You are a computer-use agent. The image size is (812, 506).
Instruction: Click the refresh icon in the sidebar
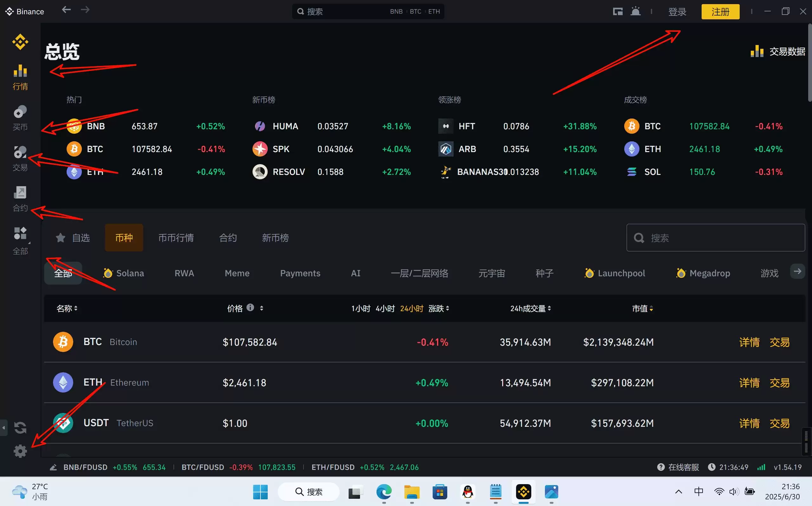tap(20, 427)
